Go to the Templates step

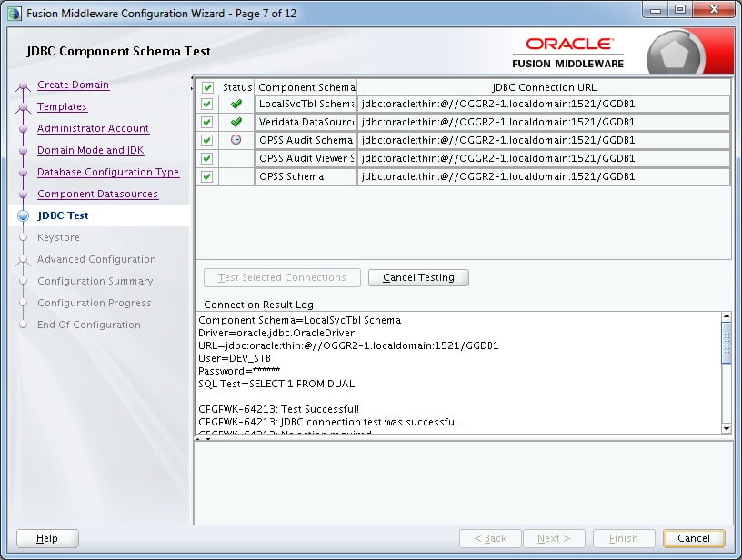(x=62, y=106)
